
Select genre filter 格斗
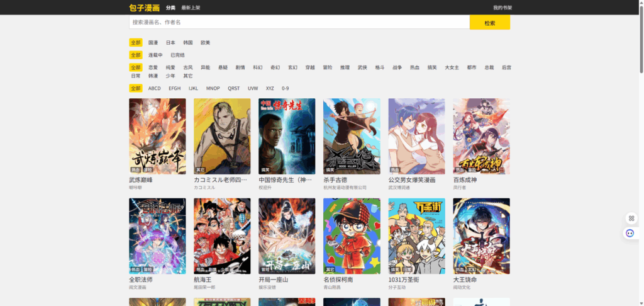coord(380,67)
